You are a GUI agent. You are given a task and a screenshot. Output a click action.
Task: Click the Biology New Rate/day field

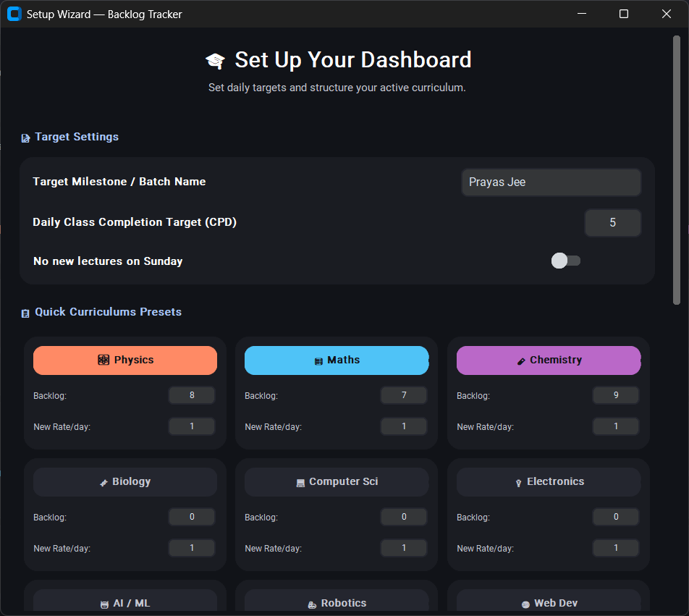click(192, 548)
